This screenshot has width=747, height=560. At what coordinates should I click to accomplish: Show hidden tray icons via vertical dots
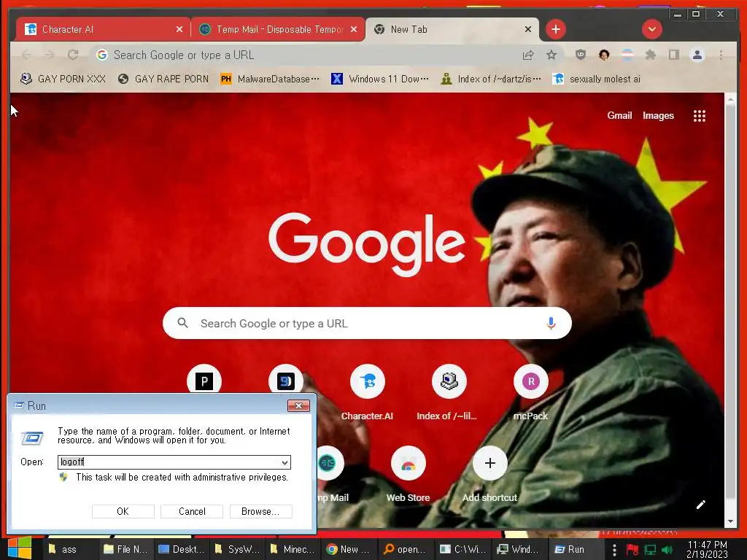point(614,550)
